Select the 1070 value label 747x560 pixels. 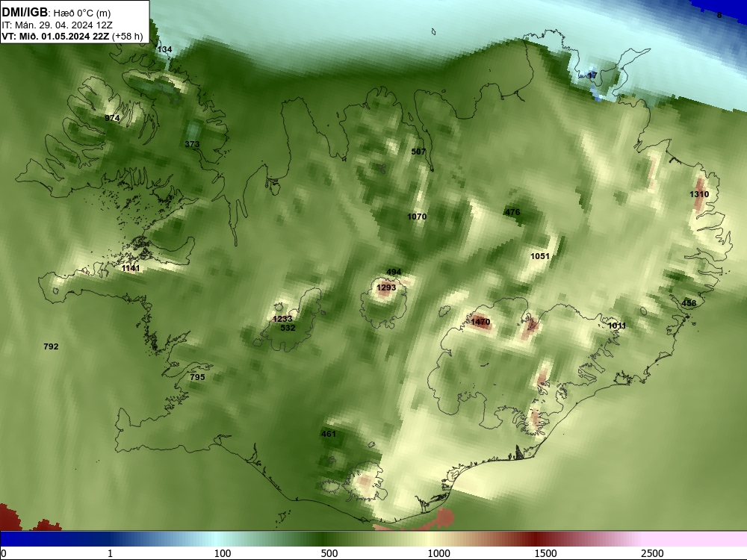[417, 217]
